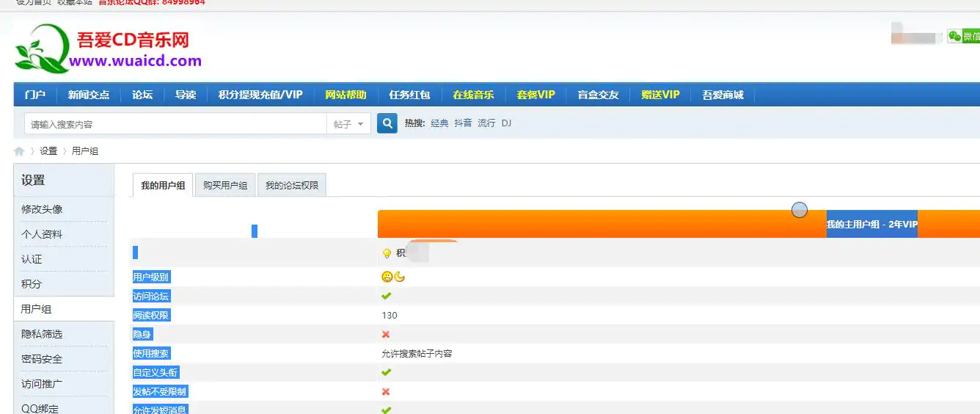Open 论坛 in the navigation bar

142,95
